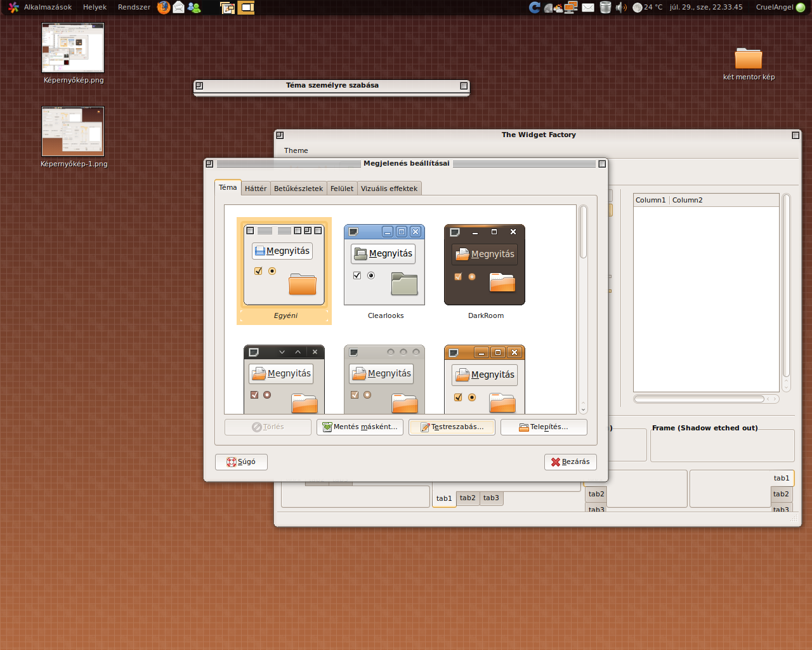The image size is (812, 650).
Task: Select right-side notebook tab2 in Widget Factory
Action: click(x=782, y=494)
